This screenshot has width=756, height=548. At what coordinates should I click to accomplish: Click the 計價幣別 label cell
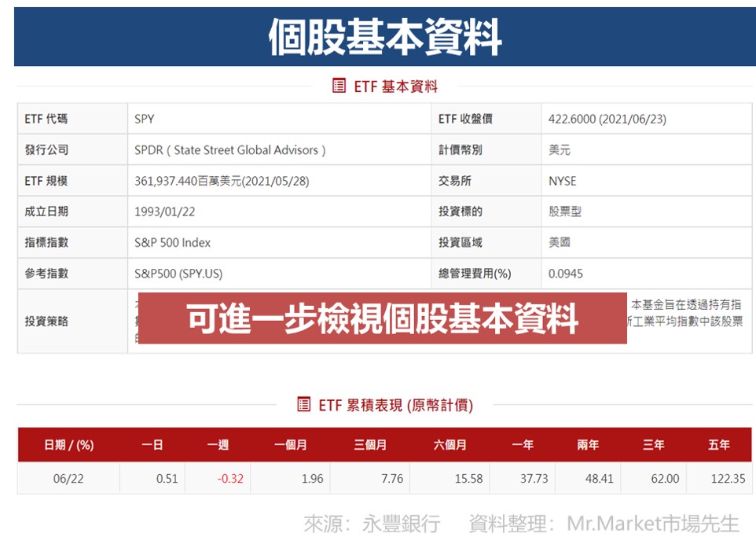coord(486,149)
